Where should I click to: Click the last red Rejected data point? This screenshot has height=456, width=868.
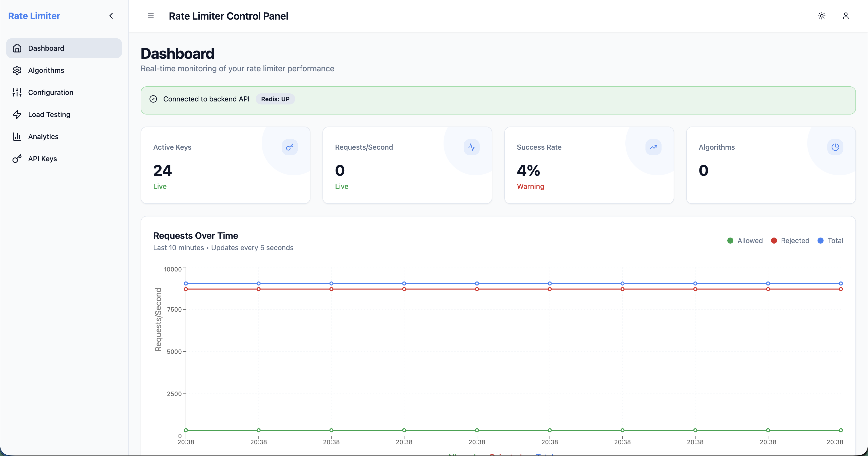(x=841, y=289)
